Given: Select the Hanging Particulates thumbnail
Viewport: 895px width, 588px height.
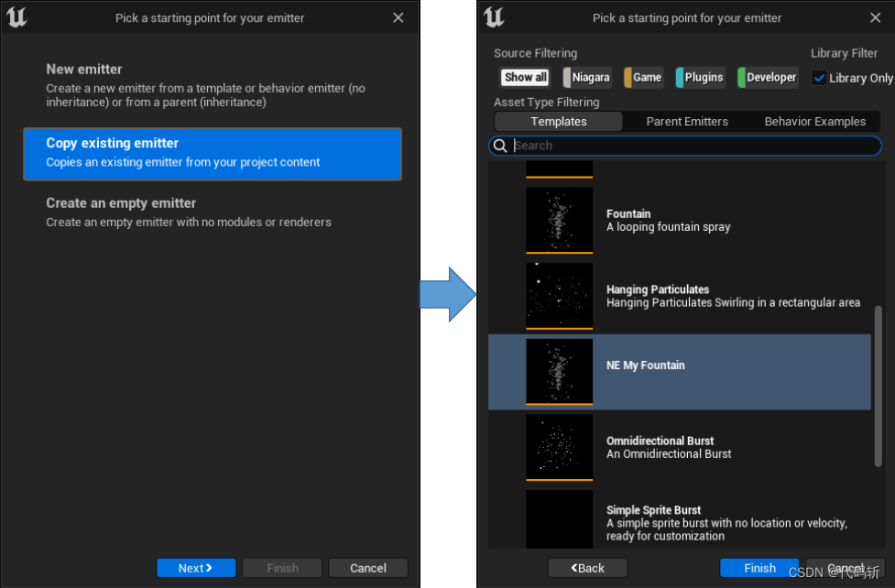Looking at the screenshot, I should click(560, 296).
